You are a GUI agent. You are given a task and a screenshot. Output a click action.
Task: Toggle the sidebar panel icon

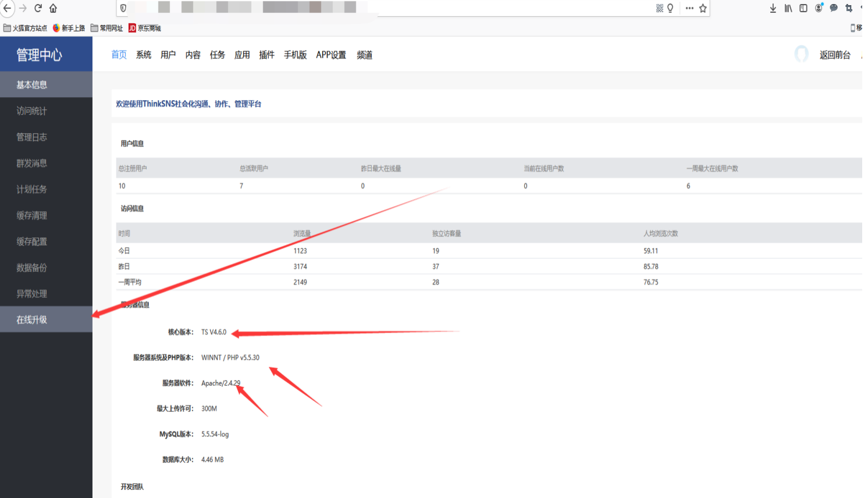point(803,8)
